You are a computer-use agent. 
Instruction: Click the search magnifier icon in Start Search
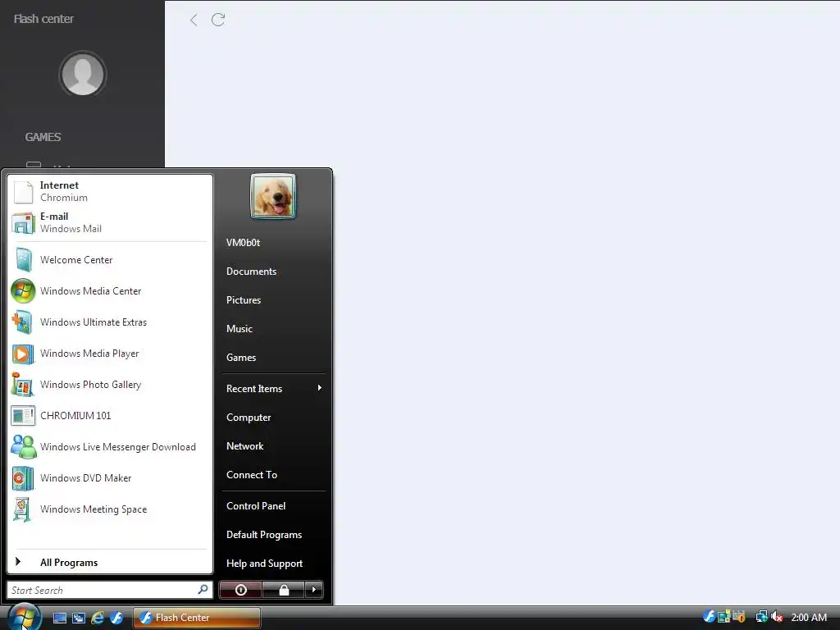(x=203, y=590)
